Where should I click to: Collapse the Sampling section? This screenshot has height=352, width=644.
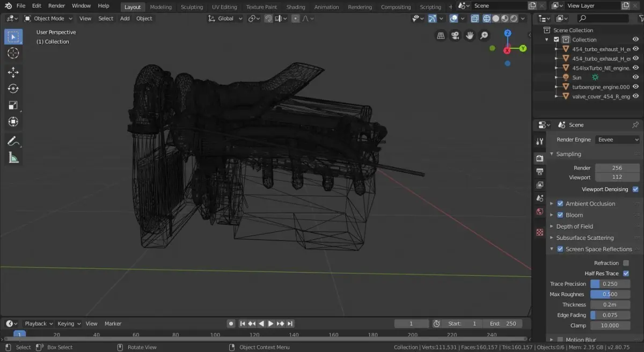coord(568,154)
